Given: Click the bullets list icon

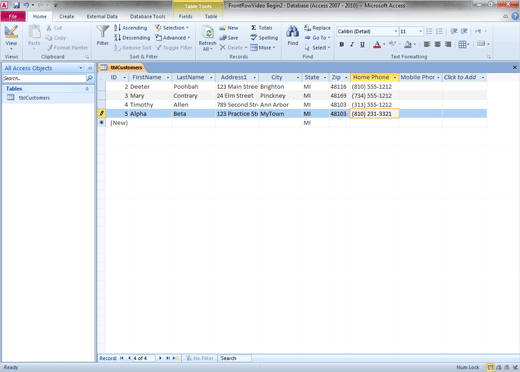Looking at the screenshot, I should pyautogui.click(x=429, y=31).
